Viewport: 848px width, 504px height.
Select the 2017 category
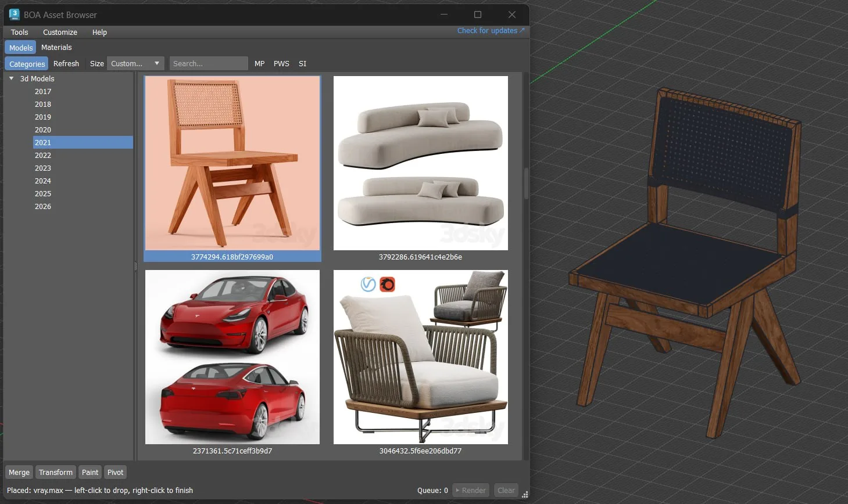click(43, 92)
